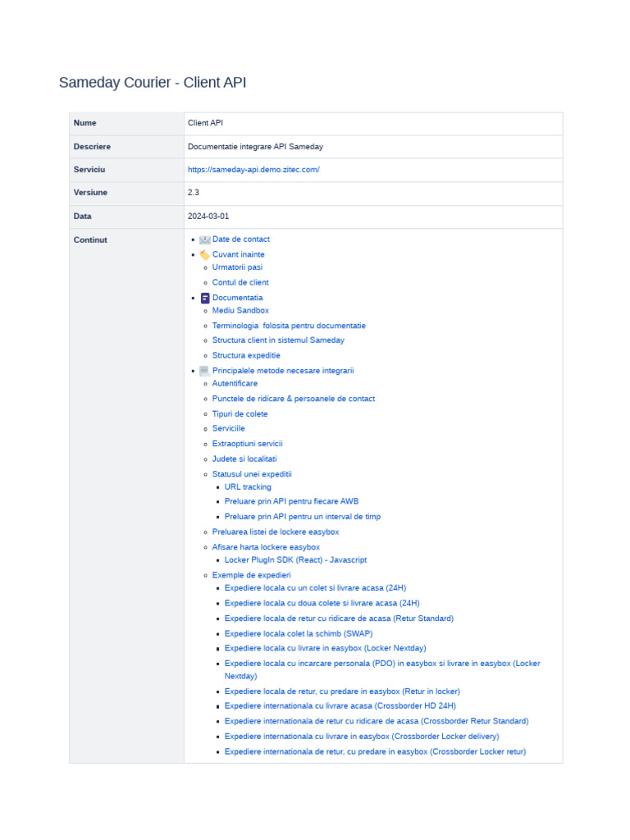The width and height of the screenshot is (630, 840).
Task: Jump to Exemple de expedieri
Action: click(x=252, y=575)
